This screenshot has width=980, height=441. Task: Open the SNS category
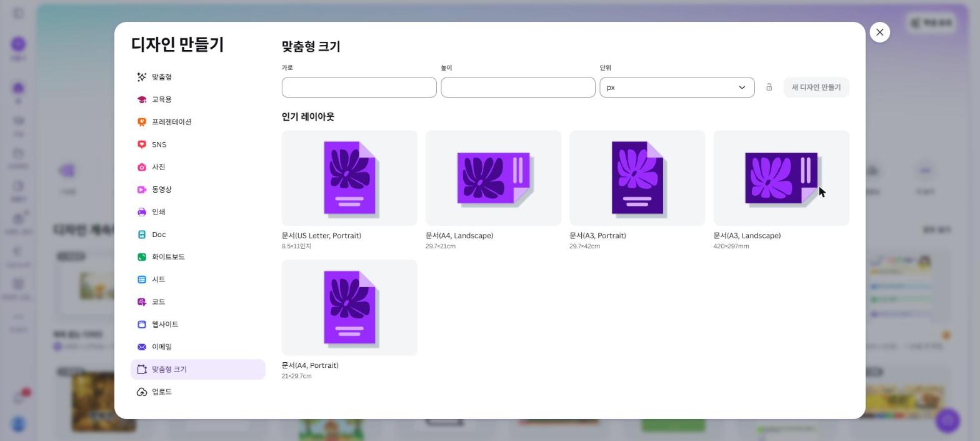[x=197, y=144]
